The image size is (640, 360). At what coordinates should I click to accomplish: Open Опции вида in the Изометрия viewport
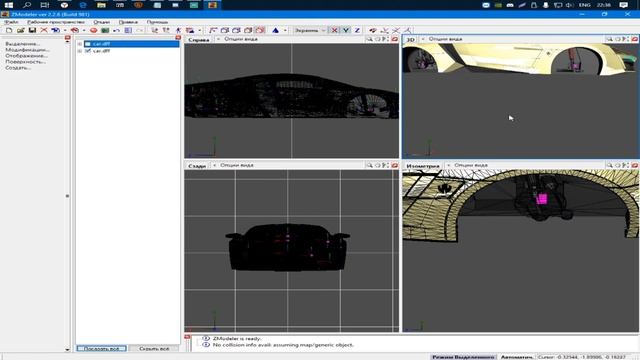pos(471,165)
